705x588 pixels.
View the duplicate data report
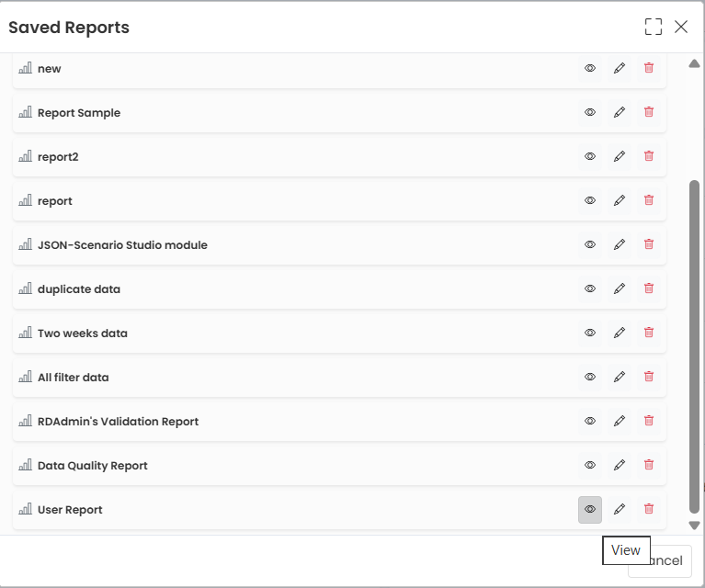click(x=590, y=288)
